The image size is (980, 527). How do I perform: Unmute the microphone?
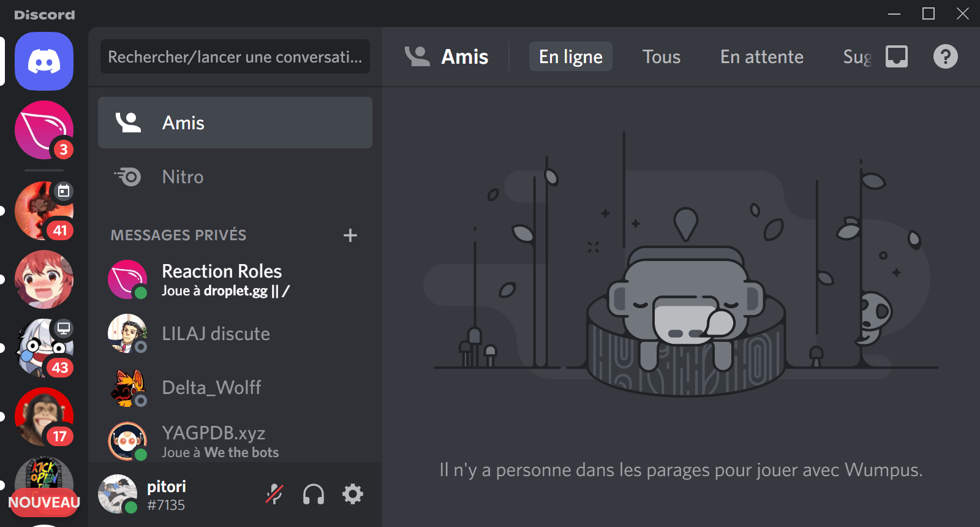point(274,494)
